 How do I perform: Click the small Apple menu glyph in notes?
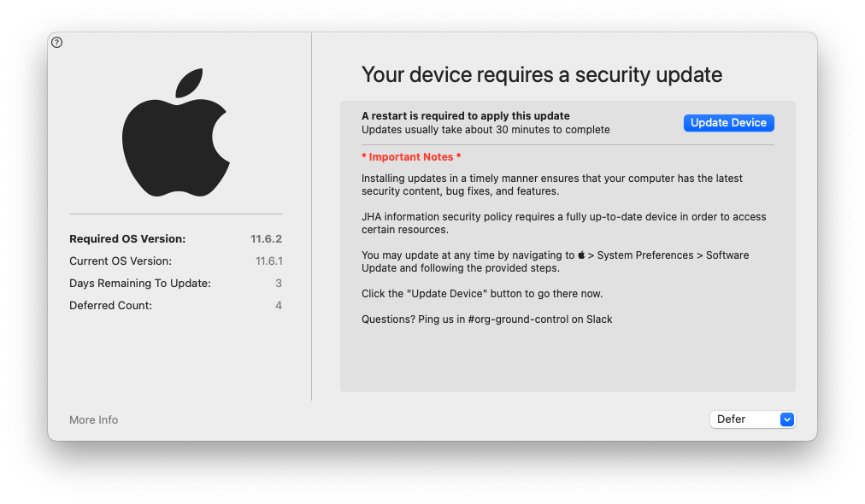tap(582, 255)
